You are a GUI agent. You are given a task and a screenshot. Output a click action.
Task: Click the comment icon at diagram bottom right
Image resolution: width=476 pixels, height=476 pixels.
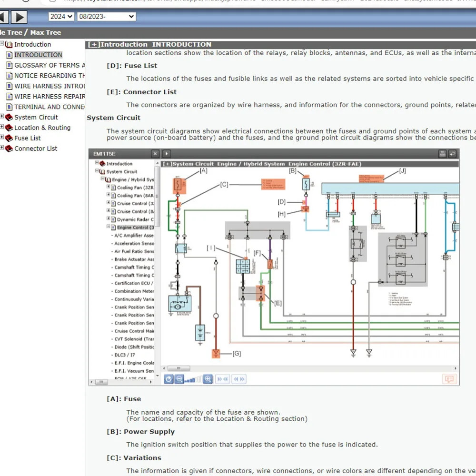tap(448, 379)
